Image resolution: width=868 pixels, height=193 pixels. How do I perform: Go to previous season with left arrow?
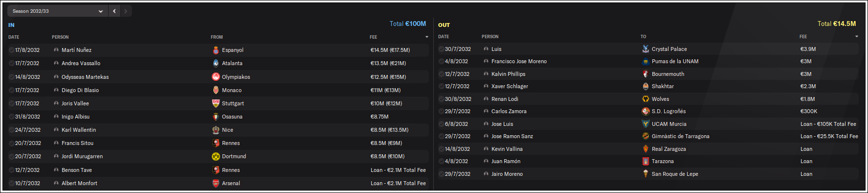pyautogui.click(x=114, y=11)
